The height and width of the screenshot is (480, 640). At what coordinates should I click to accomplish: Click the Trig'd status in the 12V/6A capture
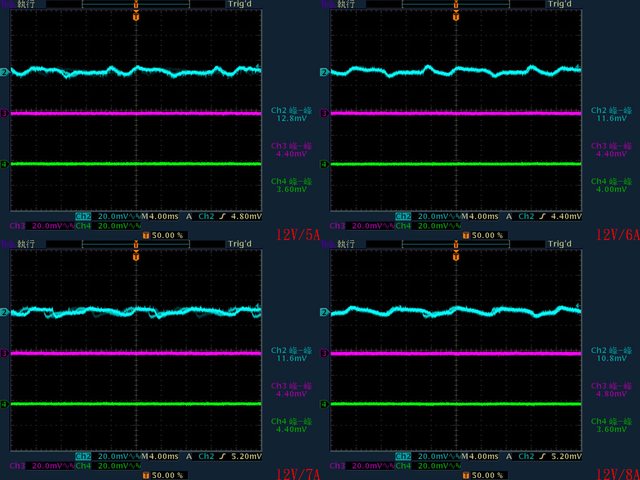coord(560,4)
